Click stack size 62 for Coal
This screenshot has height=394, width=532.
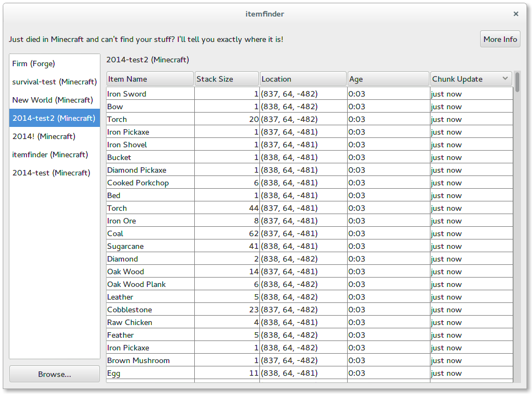coord(254,233)
